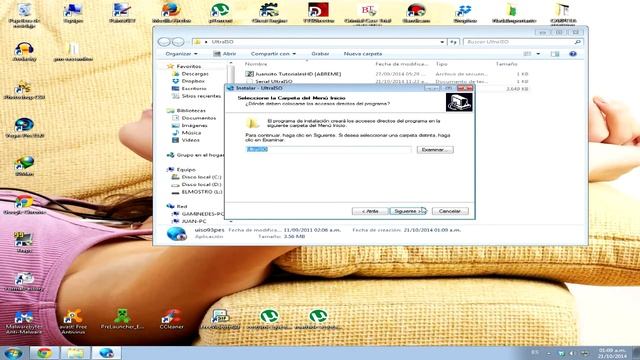Open the Organizar dropdown menu
Image resolution: width=640 pixels, height=360 pixels.
[x=181, y=54]
